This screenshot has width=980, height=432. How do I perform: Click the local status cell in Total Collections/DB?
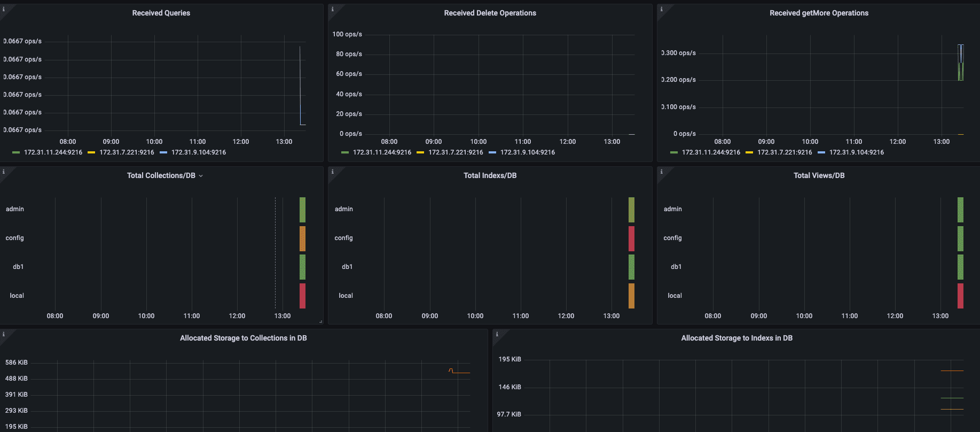pos(302,296)
